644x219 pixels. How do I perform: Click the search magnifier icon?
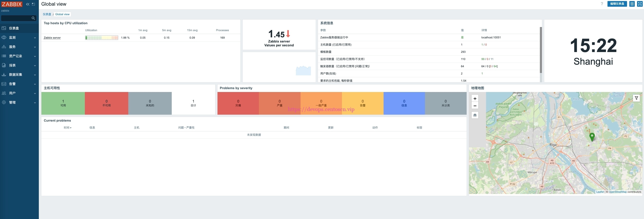(33, 18)
